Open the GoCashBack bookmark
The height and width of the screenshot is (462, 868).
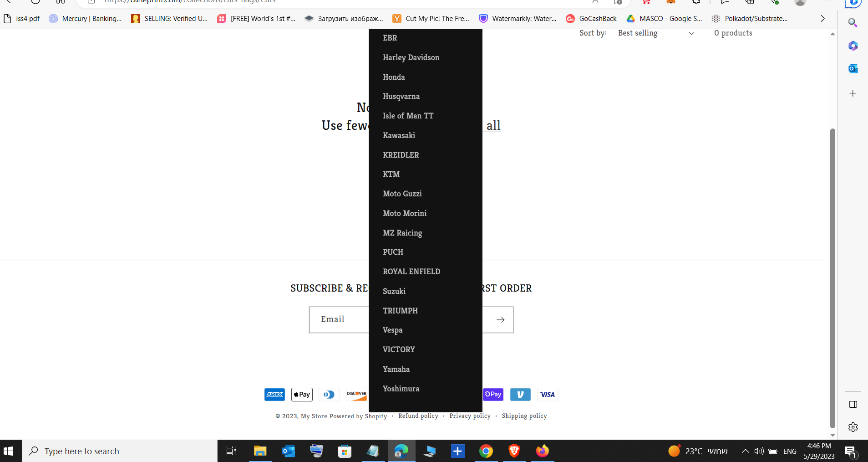591,19
